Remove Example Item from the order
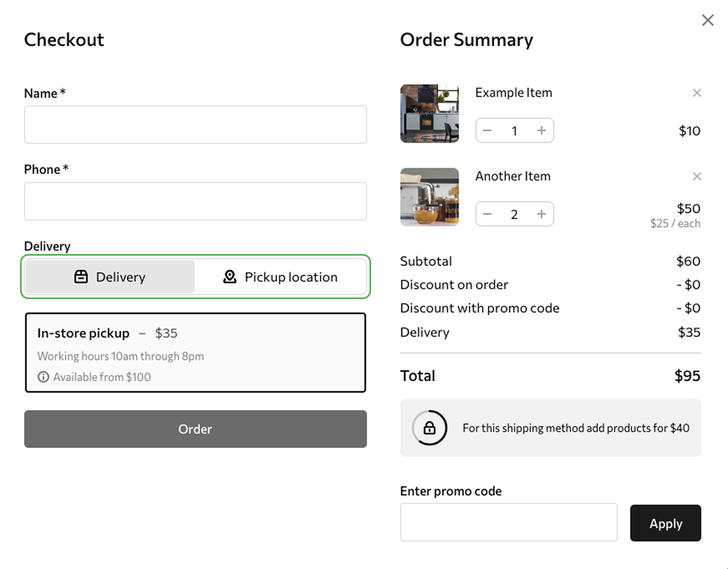Image resolution: width=728 pixels, height=569 pixels. click(x=697, y=93)
